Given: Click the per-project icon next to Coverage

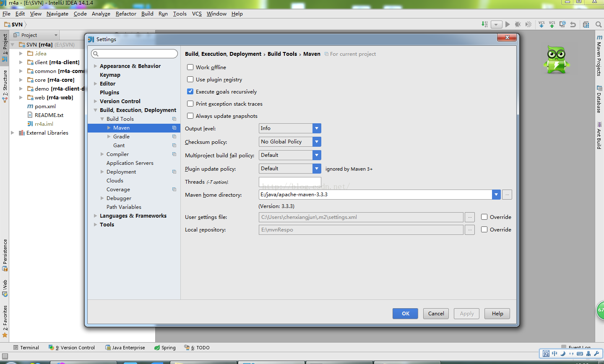Looking at the screenshot, I should (x=174, y=190).
